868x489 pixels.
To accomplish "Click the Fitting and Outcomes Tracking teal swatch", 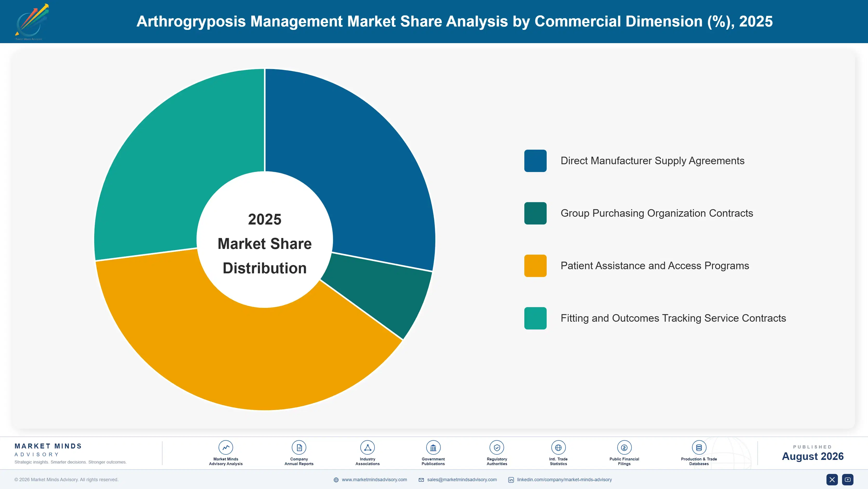I will [x=535, y=318].
